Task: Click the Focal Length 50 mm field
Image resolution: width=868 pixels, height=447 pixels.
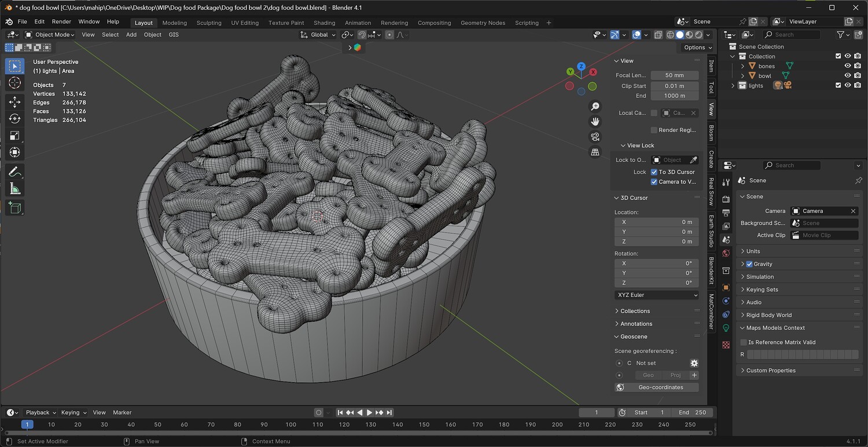Action: pyautogui.click(x=674, y=75)
